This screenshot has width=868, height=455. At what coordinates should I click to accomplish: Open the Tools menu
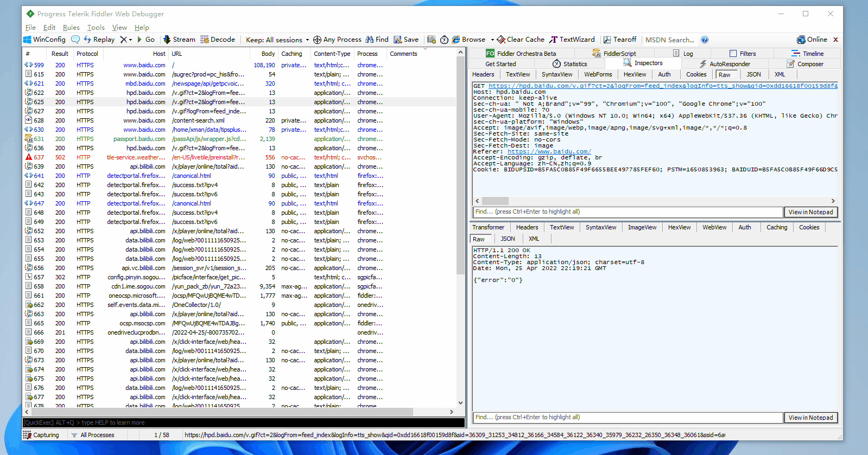[96, 27]
